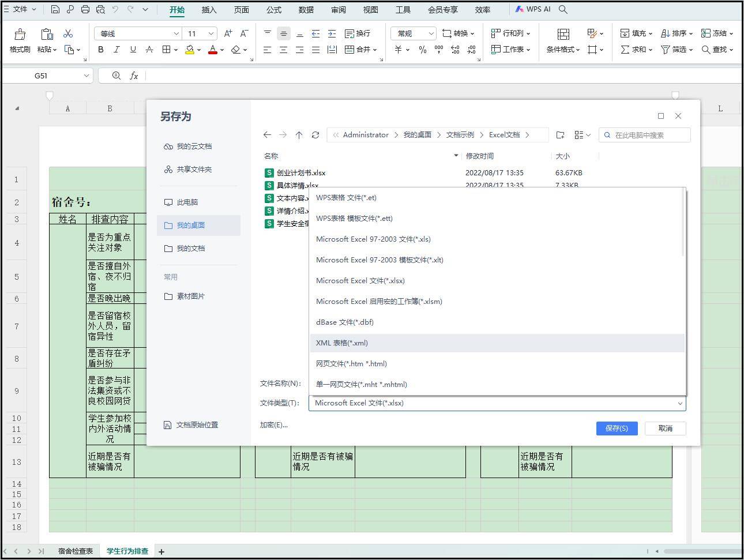The height and width of the screenshot is (560, 744).
Task: Select dBase 文件(*.dbf) file type
Action: (x=497, y=322)
